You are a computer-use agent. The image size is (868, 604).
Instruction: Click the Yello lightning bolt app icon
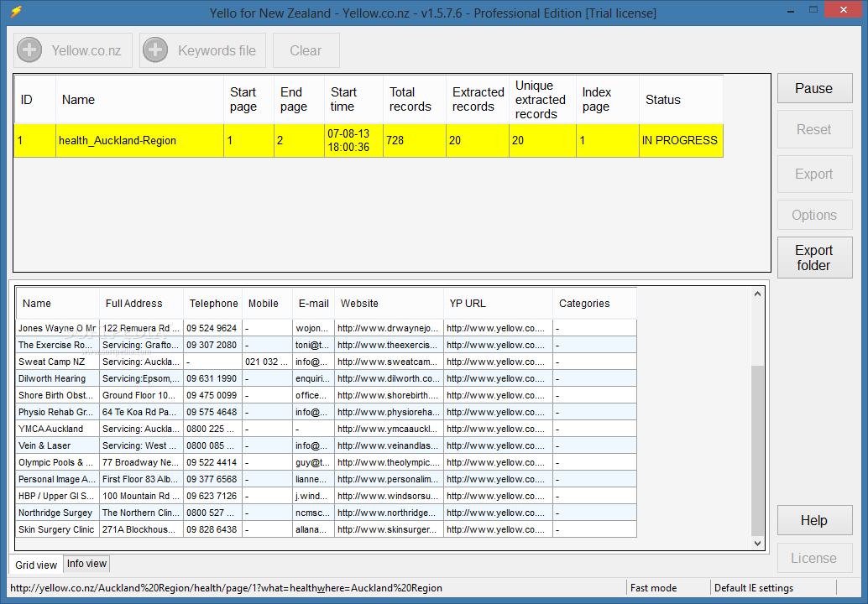pos(16,13)
